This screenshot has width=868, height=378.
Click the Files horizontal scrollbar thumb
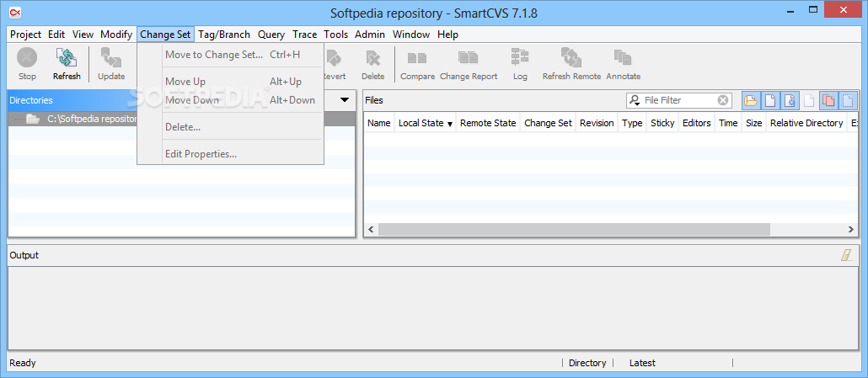[x=574, y=229]
